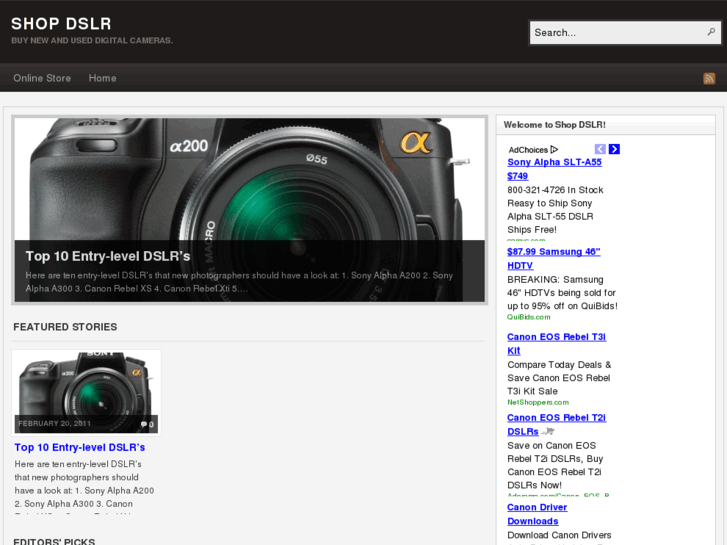Click the ad text 800-321-4726 In Stock
The height and width of the screenshot is (545, 727).
pos(555,190)
